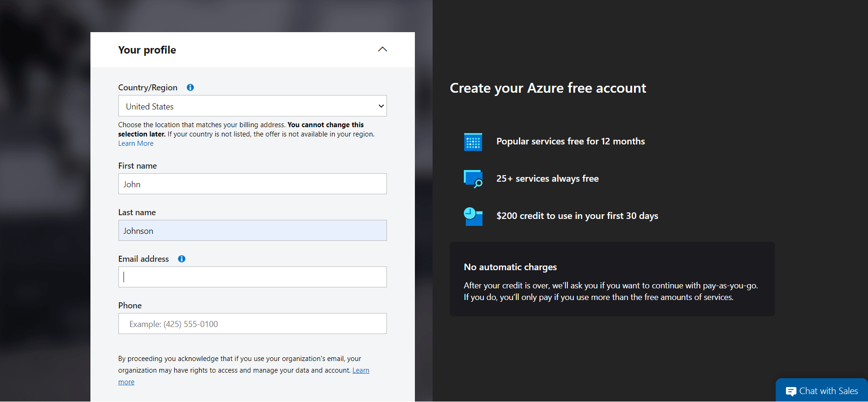This screenshot has width=868, height=402.
Task: Click 'Create your Azure free account' heading
Action: [x=548, y=88]
